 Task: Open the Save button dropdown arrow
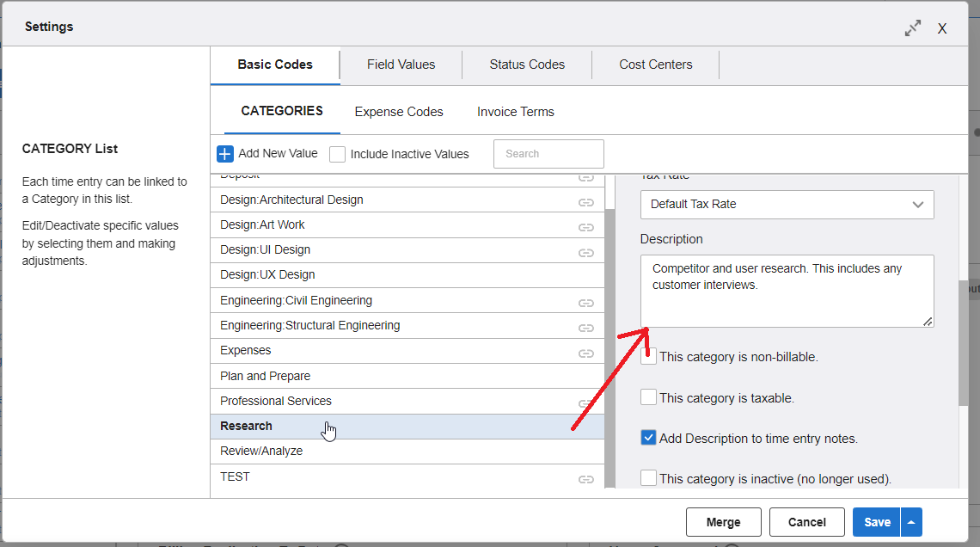pos(912,522)
